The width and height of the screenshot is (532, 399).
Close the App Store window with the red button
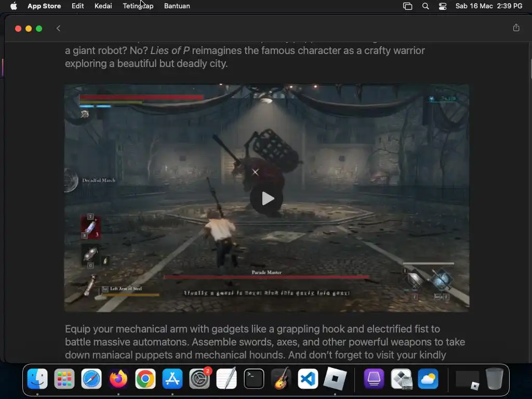[18, 29]
